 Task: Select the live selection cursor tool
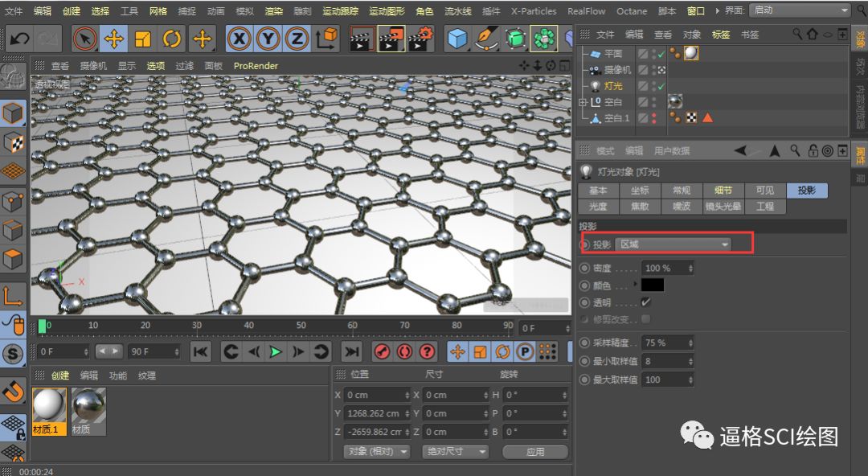85,39
